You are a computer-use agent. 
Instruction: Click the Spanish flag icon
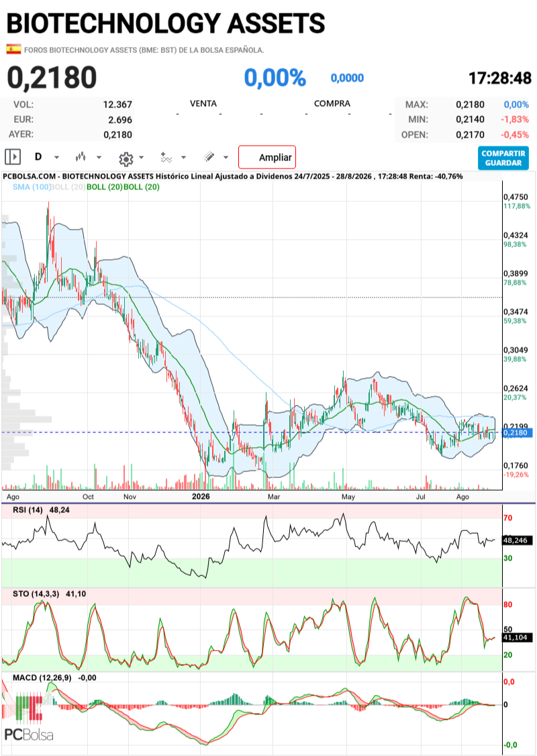pos(13,49)
